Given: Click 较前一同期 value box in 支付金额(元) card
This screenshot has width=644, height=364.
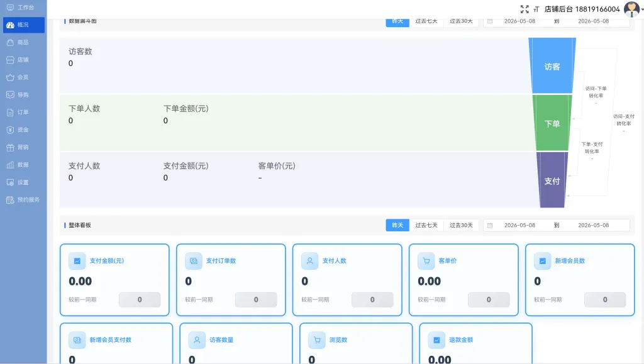Looking at the screenshot, I should [x=140, y=300].
